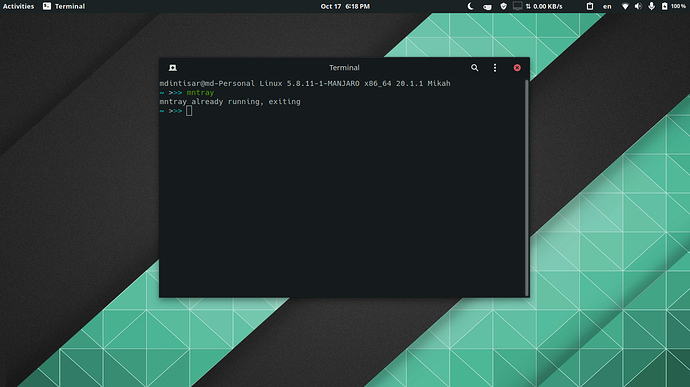Open the Terminal three-dot menu
Screen dimensions: 690x387
coord(495,68)
